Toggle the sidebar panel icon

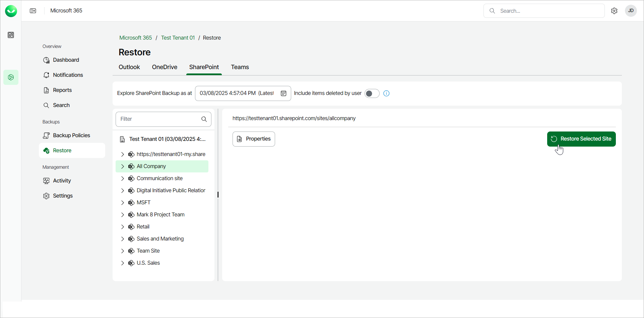tap(33, 11)
